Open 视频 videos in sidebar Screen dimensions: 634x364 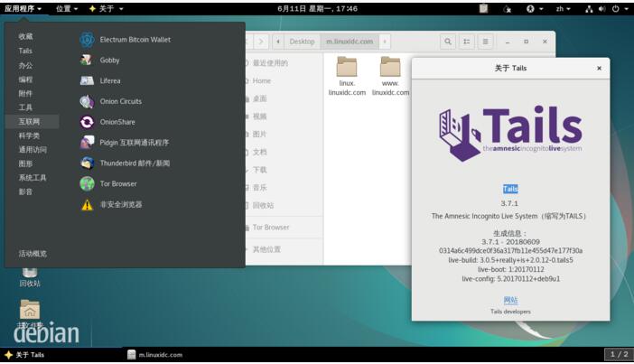[259, 117]
